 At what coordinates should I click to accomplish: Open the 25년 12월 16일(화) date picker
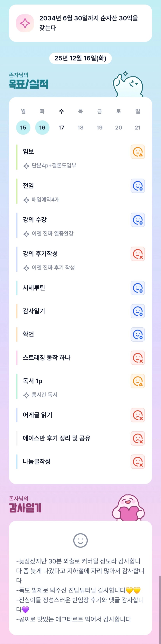pyautogui.click(x=80, y=58)
